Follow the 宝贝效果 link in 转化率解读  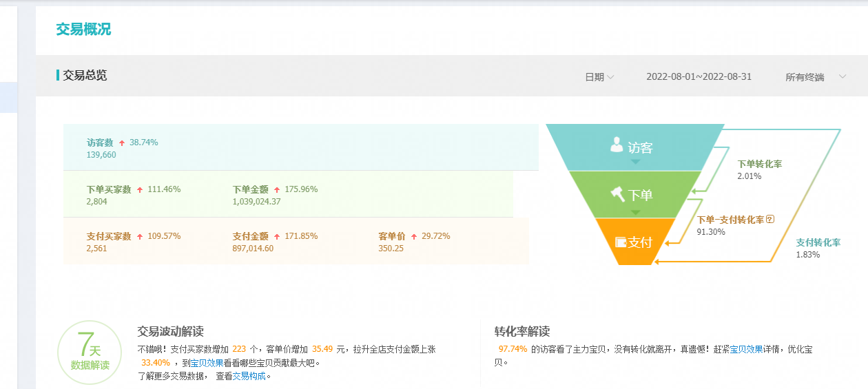pos(746,350)
